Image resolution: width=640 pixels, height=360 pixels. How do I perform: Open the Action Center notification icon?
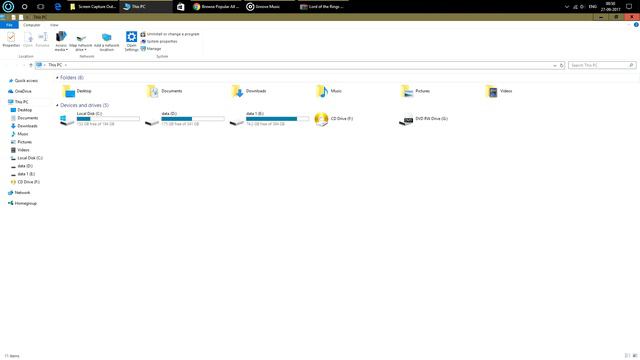(x=629, y=7)
